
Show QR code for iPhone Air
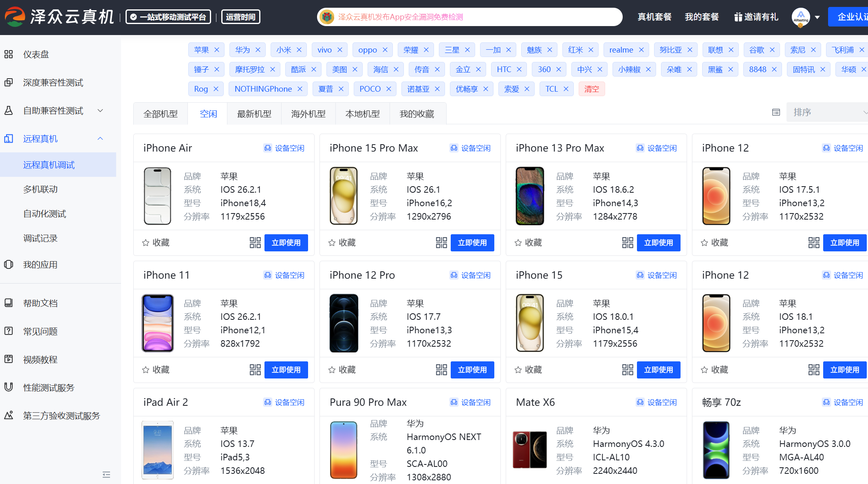click(255, 243)
